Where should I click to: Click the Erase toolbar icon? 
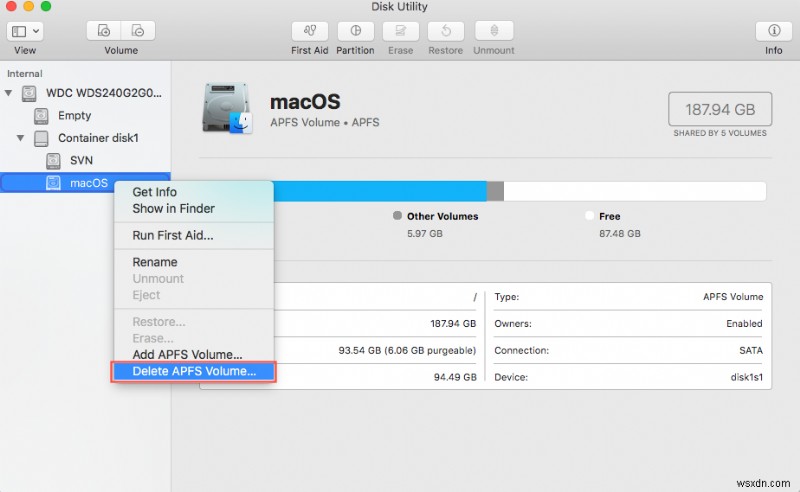(x=401, y=31)
